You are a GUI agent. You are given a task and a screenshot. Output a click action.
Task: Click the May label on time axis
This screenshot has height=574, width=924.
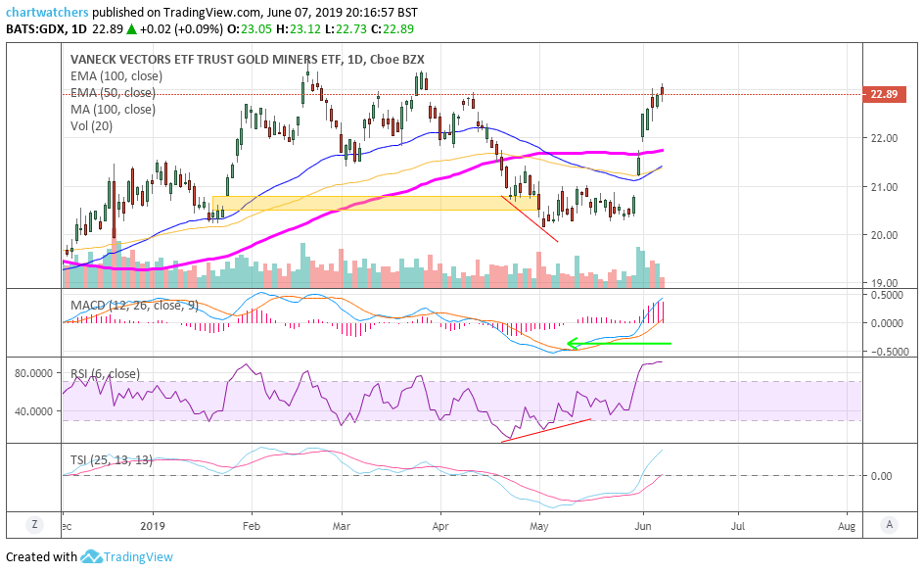pos(538,526)
